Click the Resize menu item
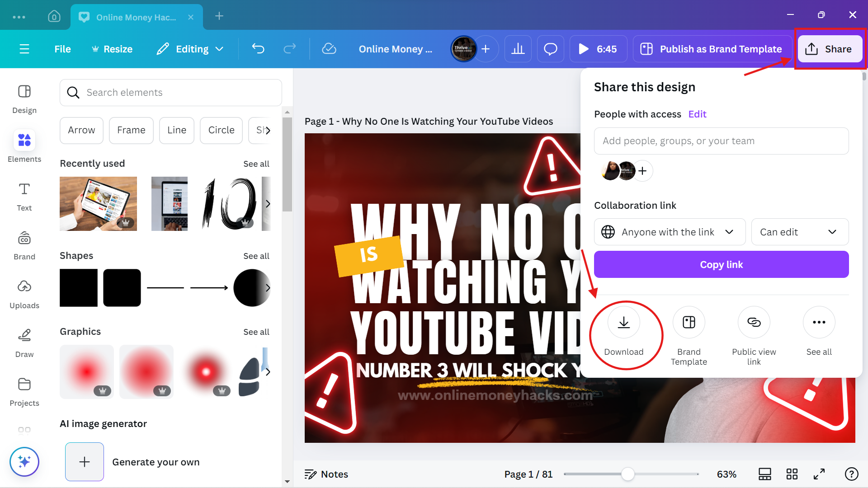The width and height of the screenshot is (868, 488). point(112,49)
